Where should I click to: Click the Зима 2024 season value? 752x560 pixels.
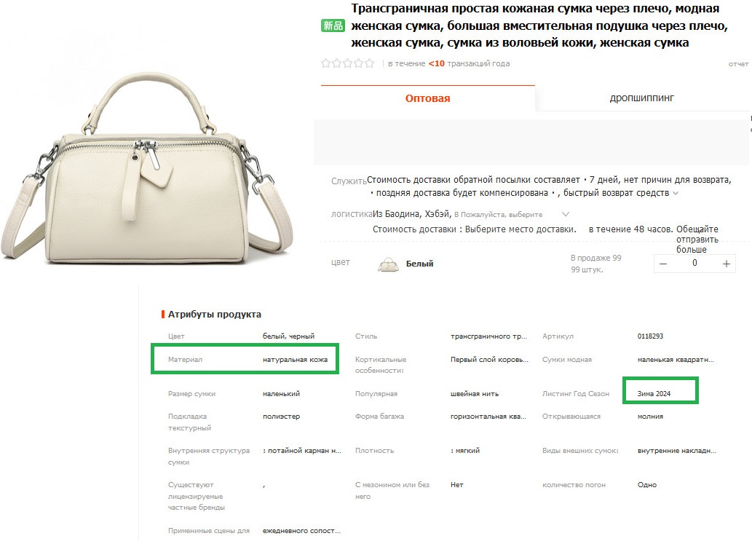coord(654,393)
